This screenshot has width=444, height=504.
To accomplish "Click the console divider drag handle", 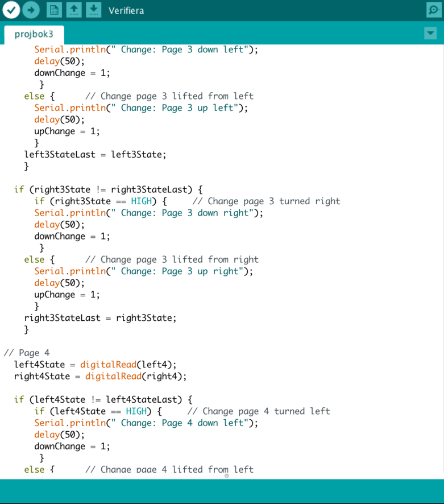I will click(x=226, y=476).
